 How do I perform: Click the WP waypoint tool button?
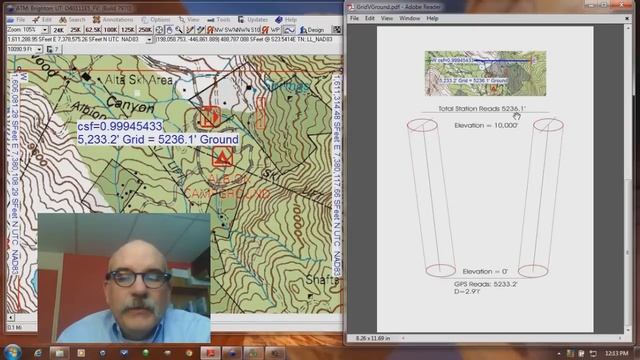(271, 30)
